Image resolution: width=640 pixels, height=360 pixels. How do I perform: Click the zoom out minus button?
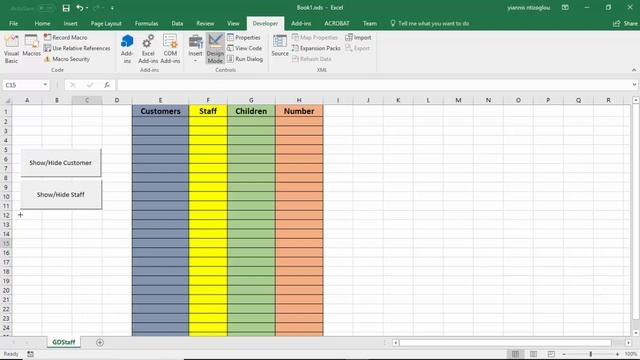pyautogui.click(x=564, y=354)
